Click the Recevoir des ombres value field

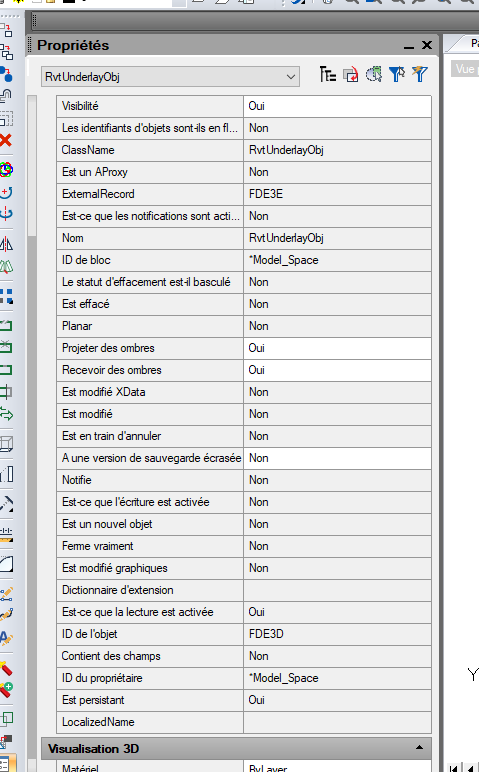point(337,370)
